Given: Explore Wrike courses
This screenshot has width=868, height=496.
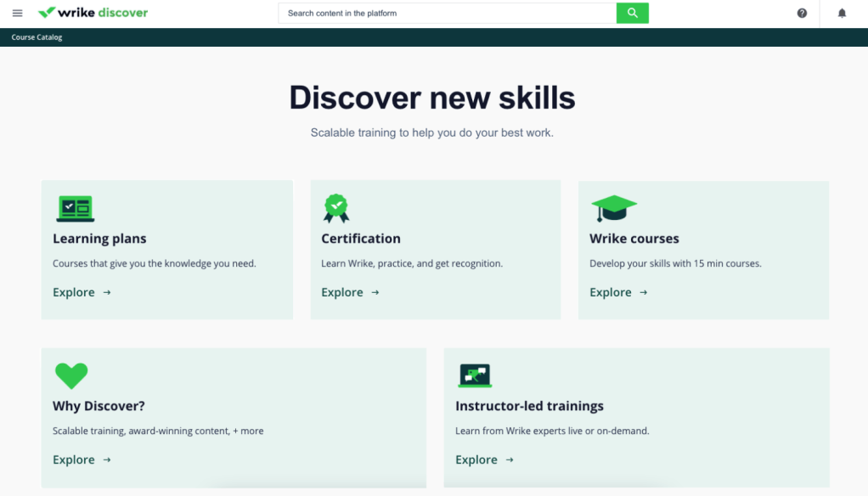Looking at the screenshot, I should (x=612, y=292).
